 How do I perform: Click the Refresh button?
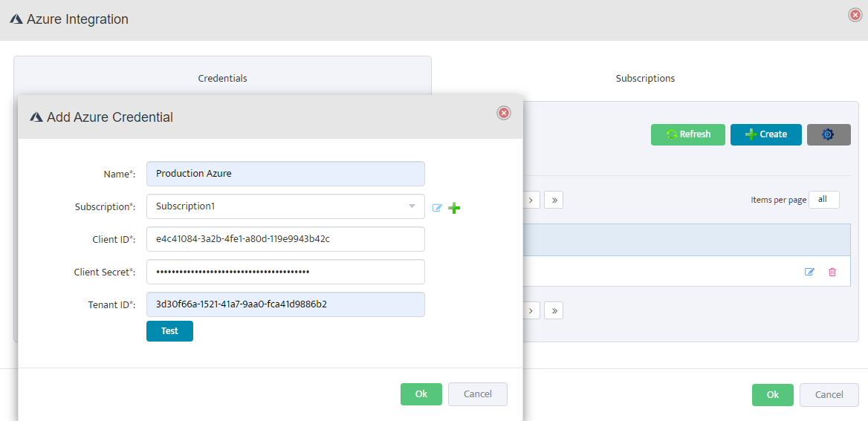coord(687,134)
